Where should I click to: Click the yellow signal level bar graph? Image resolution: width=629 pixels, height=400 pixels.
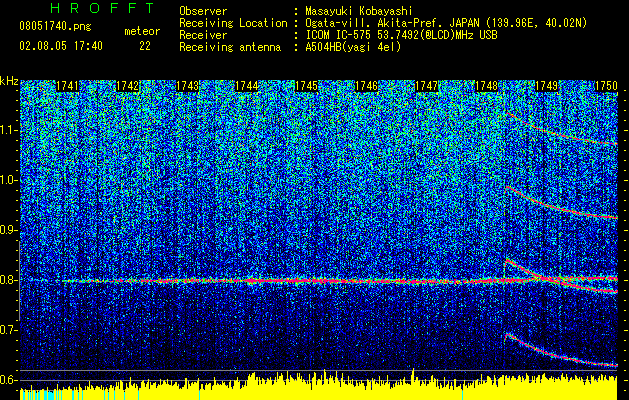(319, 386)
